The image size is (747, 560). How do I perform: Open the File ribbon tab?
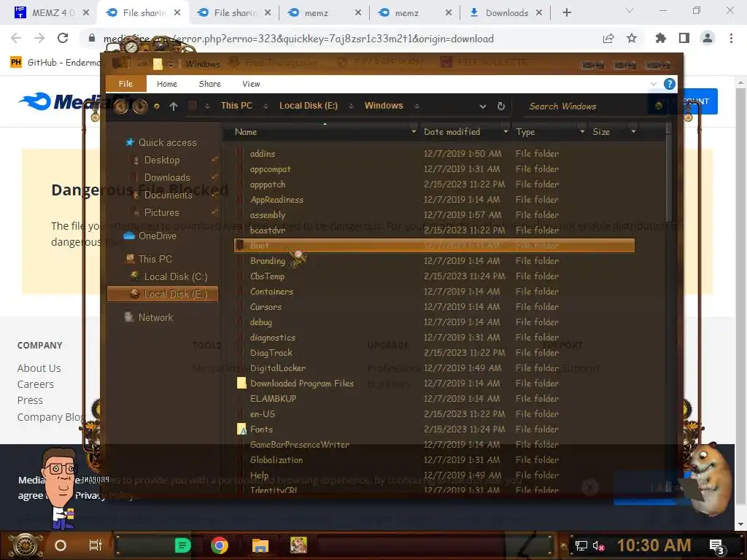[125, 84]
